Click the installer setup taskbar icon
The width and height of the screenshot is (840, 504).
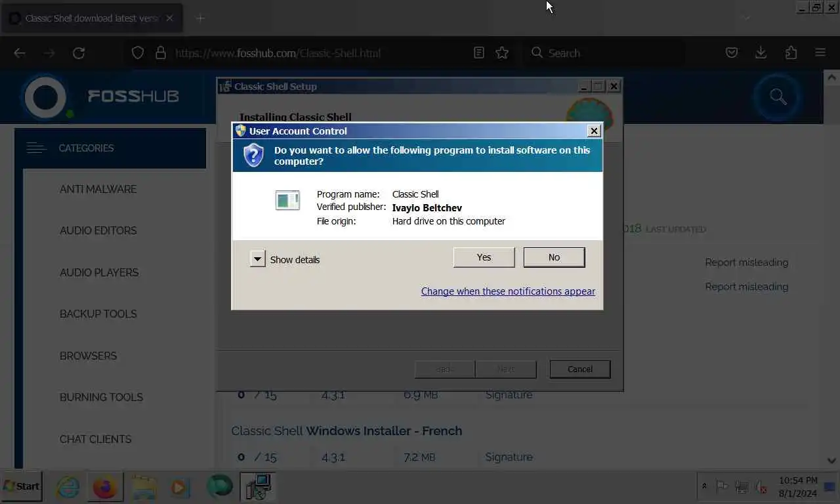258,487
